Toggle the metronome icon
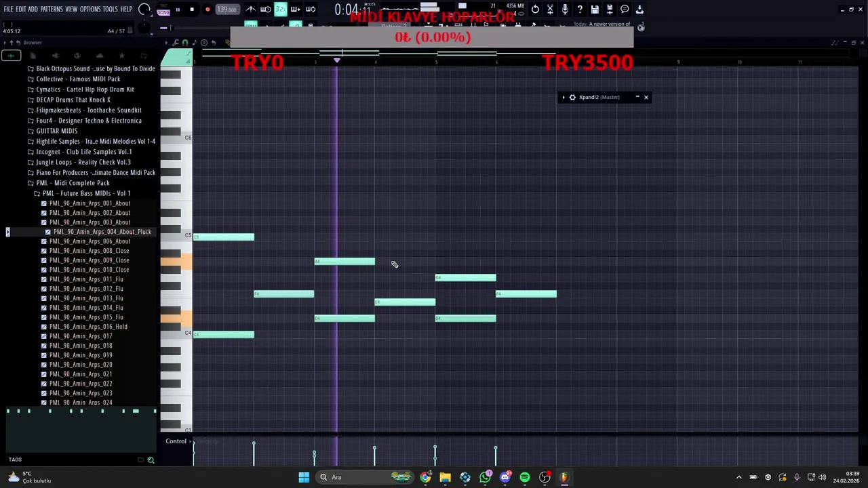Screen dimensions: 868x488 [x=251, y=9]
